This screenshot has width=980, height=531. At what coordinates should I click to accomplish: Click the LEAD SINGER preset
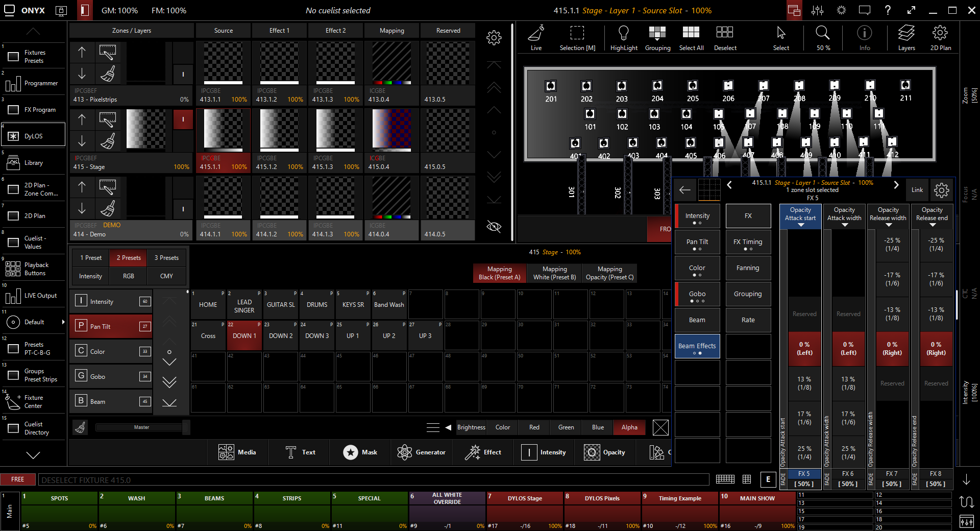click(x=244, y=305)
